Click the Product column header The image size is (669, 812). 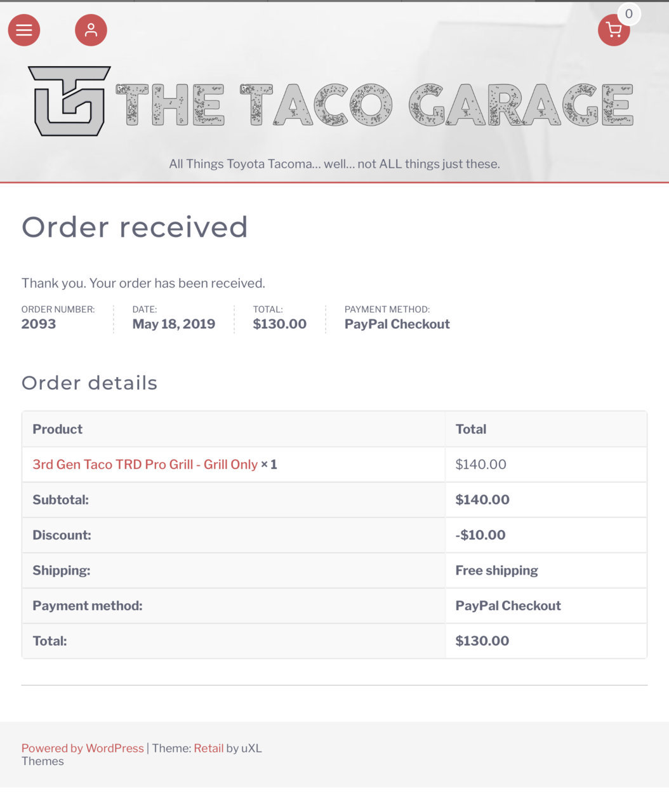[x=58, y=429]
